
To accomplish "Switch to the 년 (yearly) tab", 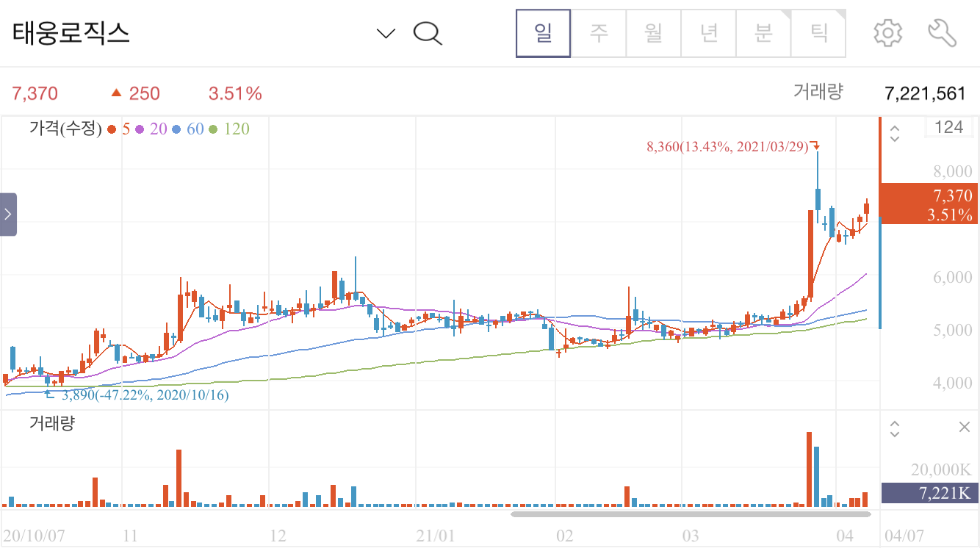I will point(709,33).
